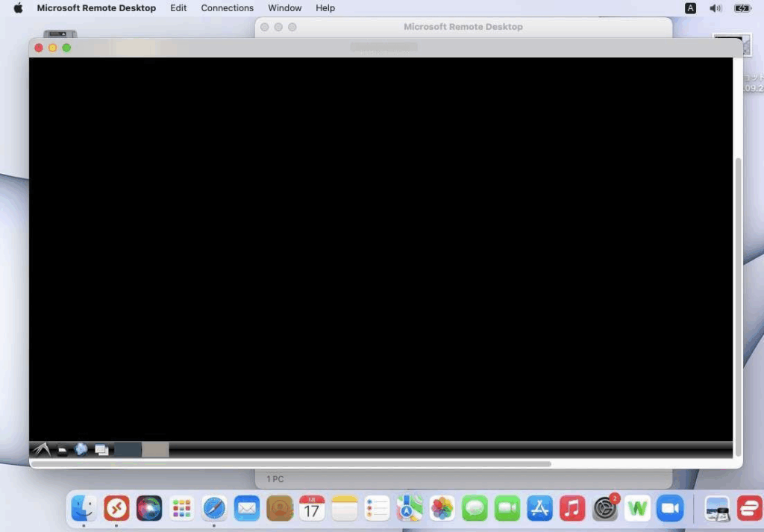Click the background Microsoft Remote Desktop window title

pyautogui.click(x=463, y=27)
